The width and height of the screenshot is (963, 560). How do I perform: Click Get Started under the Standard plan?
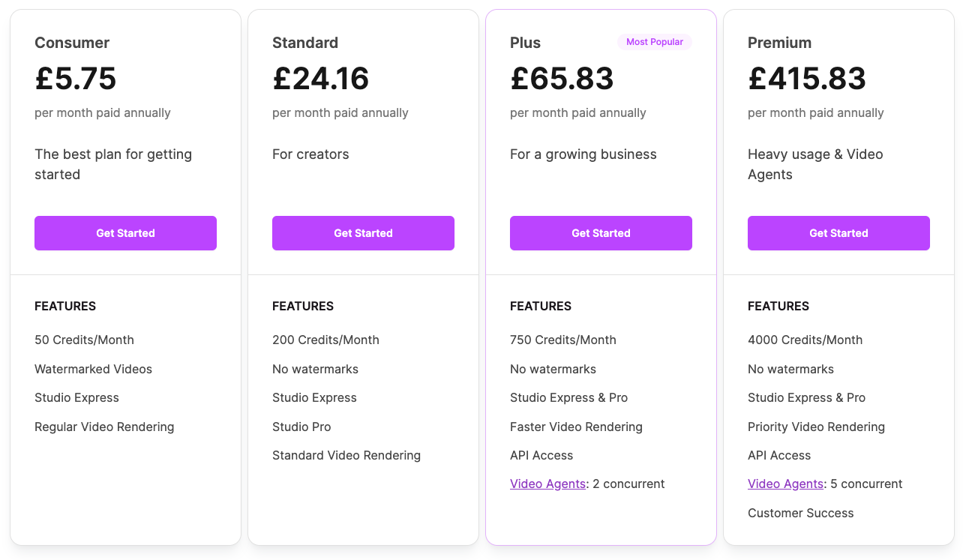click(x=363, y=233)
